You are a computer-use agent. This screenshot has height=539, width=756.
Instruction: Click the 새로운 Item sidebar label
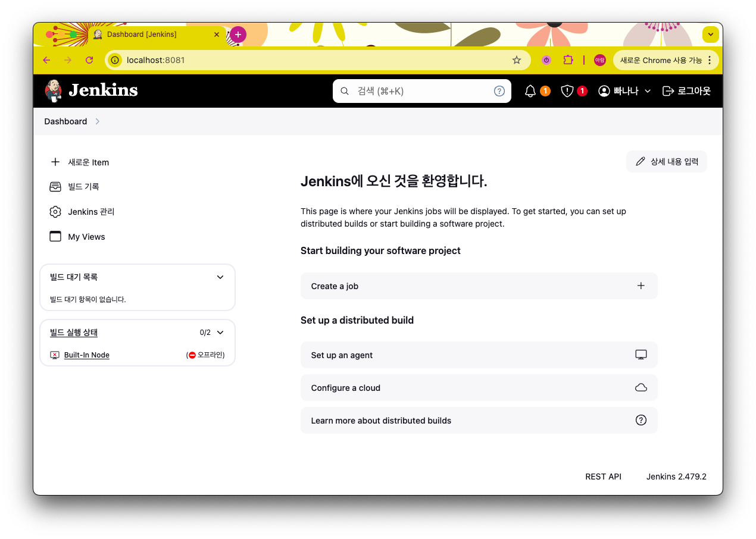click(88, 162)
